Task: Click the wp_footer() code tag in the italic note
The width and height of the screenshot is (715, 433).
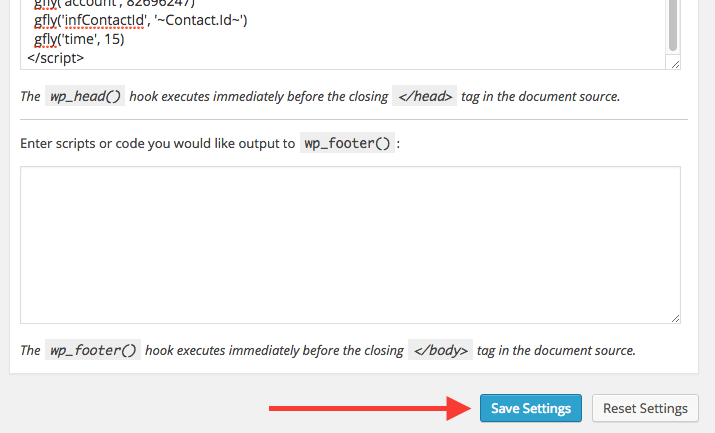Action: coord(93,350)
